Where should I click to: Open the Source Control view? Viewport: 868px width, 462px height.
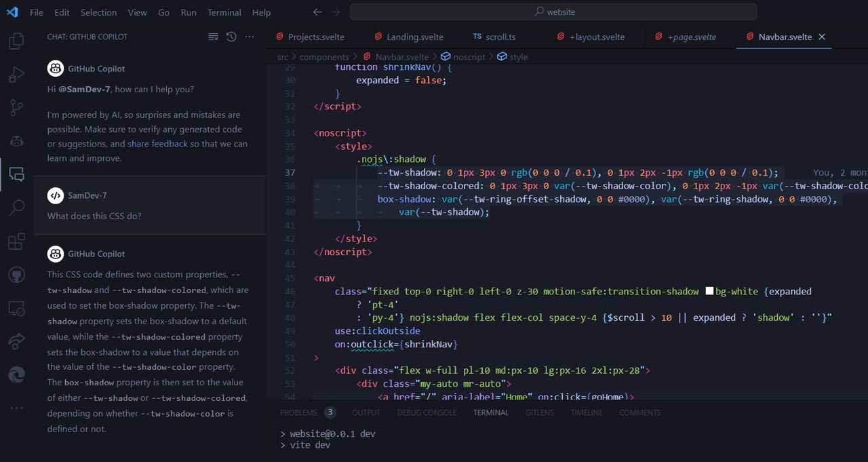[16, 108]
